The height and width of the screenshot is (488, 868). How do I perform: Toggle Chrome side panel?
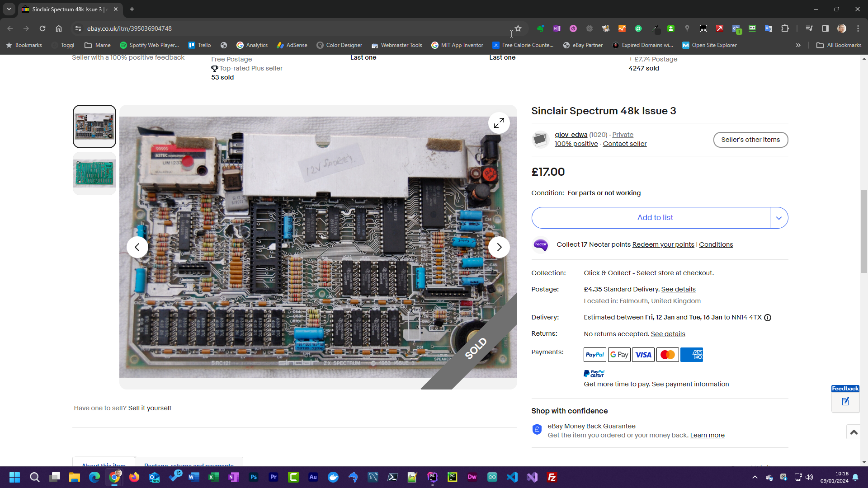point(825,28)
